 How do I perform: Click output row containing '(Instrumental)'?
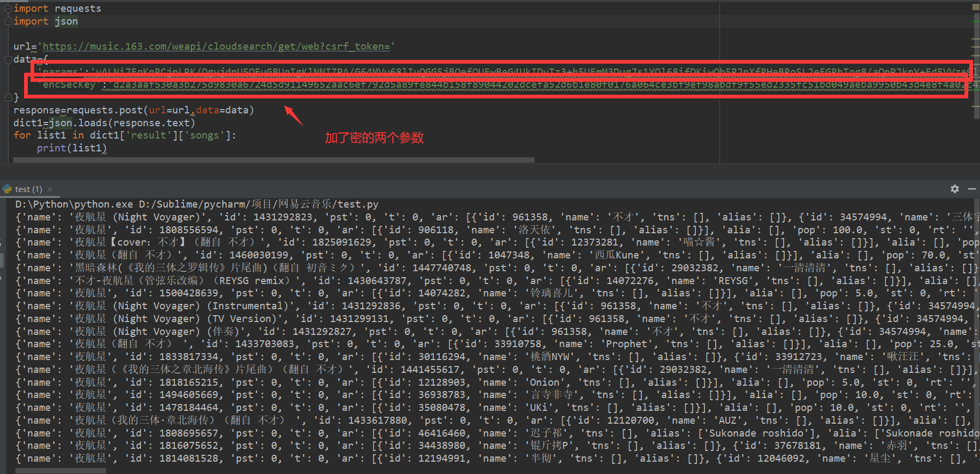tap(497, 306)
